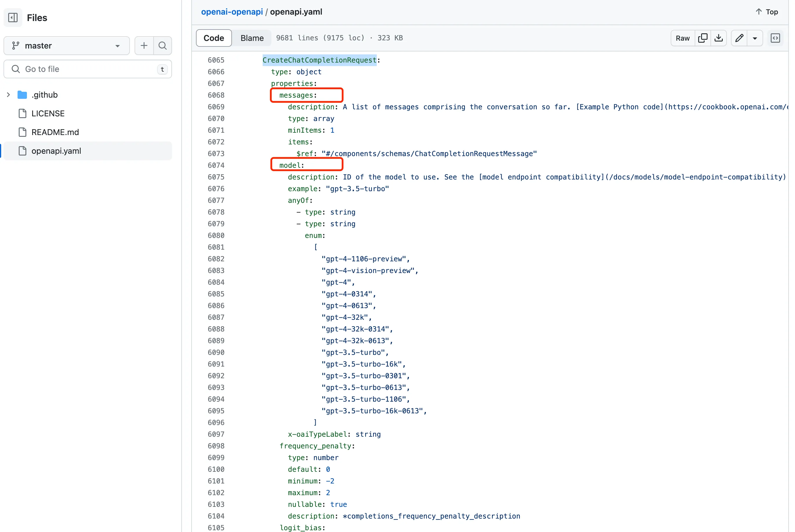795x532 pixels.
Task: Jump to Top arrow
Action: pyautogui.click(x=767, y=12)
